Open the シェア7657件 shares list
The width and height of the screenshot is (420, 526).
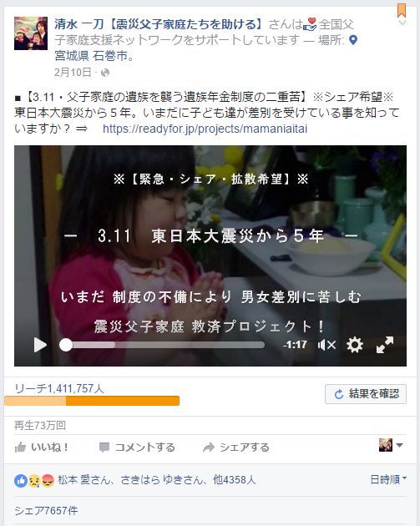(x=46, y=511)
